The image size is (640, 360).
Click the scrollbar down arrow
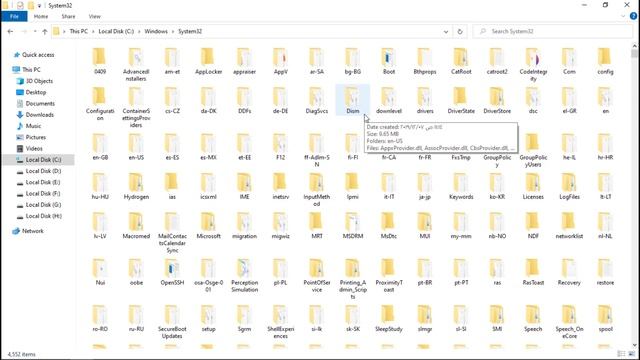[x=634, y=345]
